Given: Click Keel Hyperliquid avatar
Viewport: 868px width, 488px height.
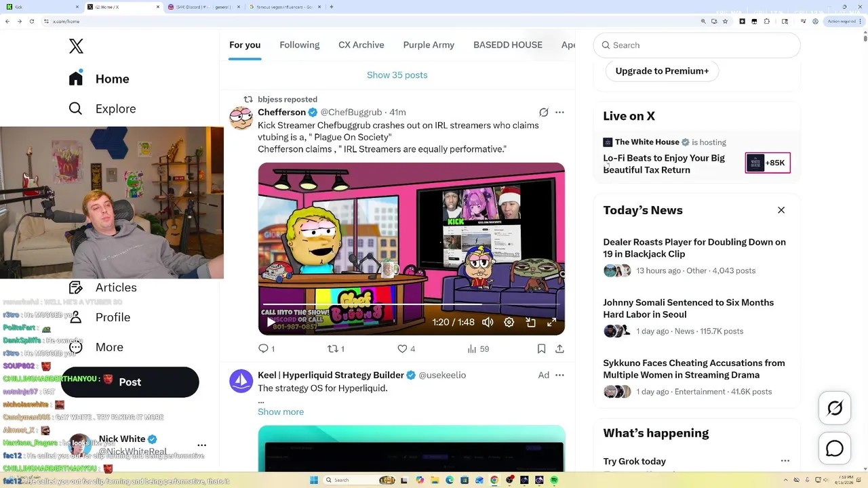Looking at the screenshot, I should coord(241,381).
